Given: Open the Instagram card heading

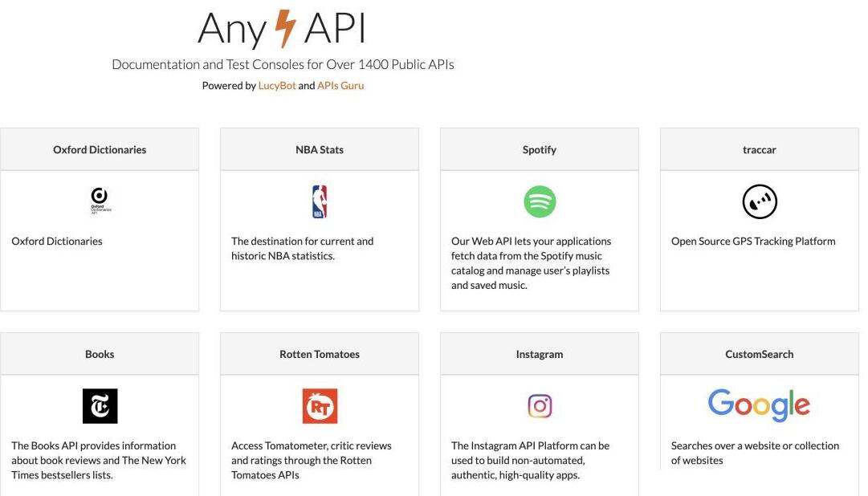Looking at the screenshot, I should coord(540,354).
